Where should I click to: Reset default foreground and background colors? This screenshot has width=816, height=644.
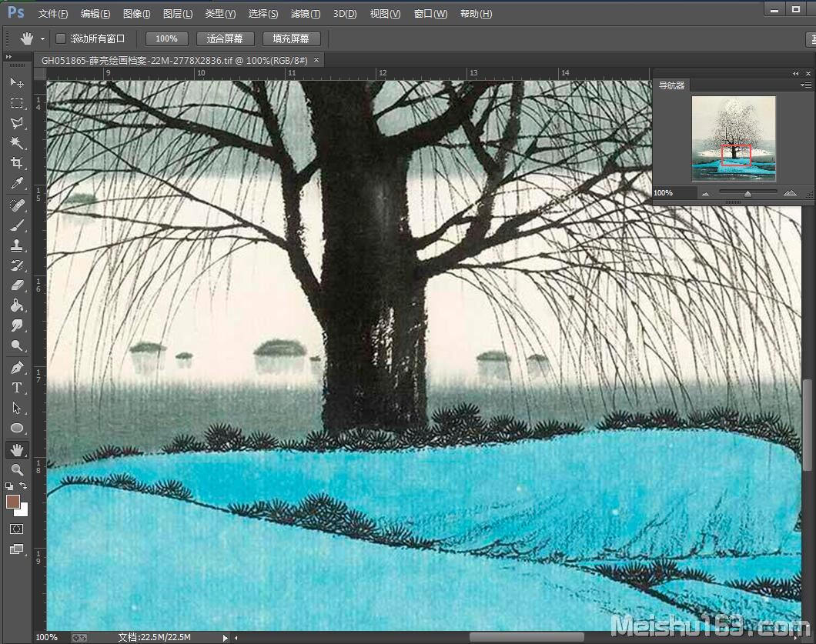tap(9, 486)
